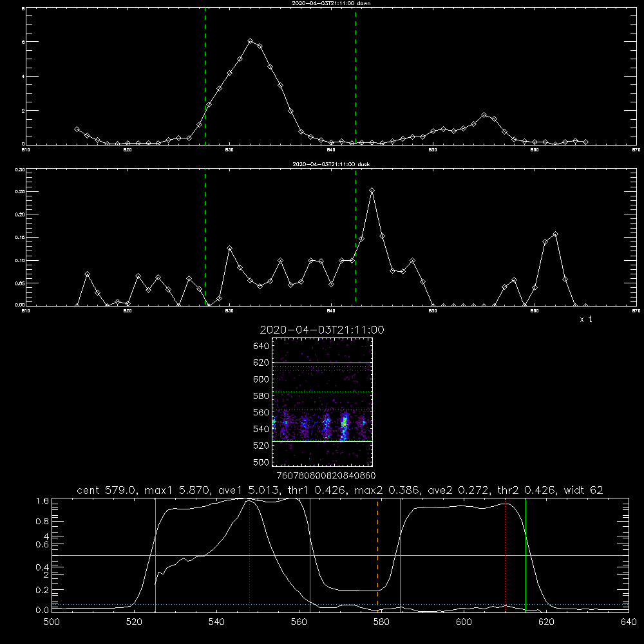Click the lower white line near 525 in spectrogram
Screen dimensions: 644x644
323,441
